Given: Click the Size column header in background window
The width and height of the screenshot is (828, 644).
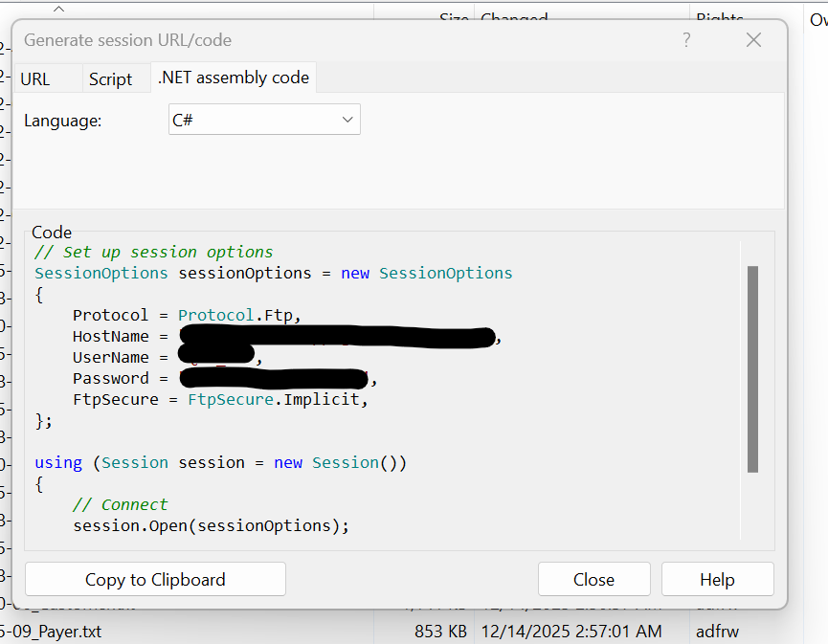Looking at the screenshot, I should pyautogui.click(x=425, y=13).
